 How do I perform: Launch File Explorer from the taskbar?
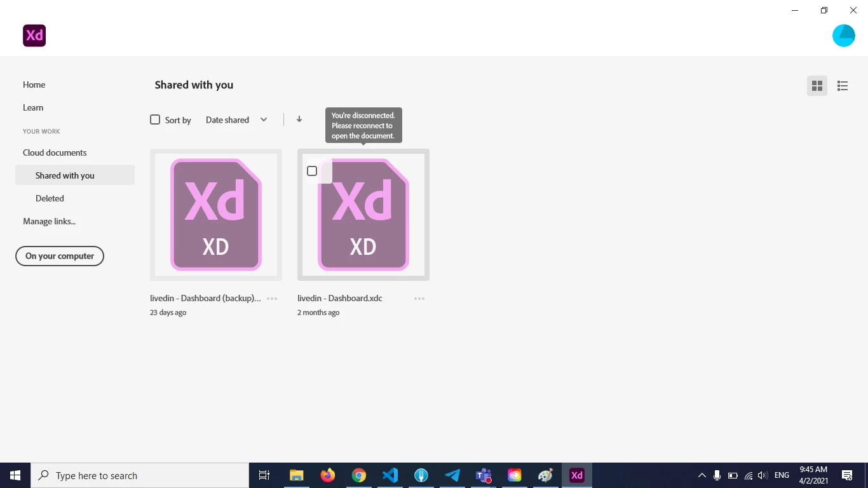pyautogui.click(x=297, y=475)
